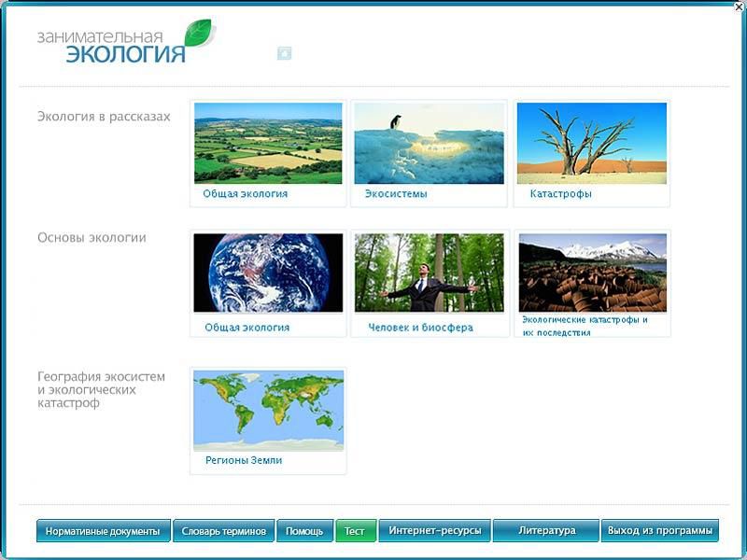Click the Регионы Земли link
The width and height of the screenshot is (747, 560).
coord(244,460)
